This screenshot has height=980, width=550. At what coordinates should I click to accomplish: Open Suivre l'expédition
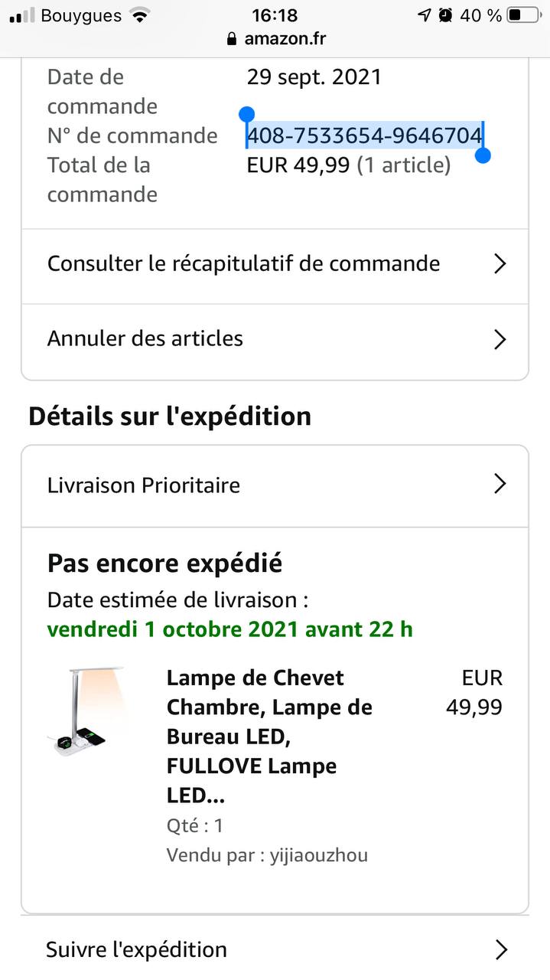tap(137, 950)
